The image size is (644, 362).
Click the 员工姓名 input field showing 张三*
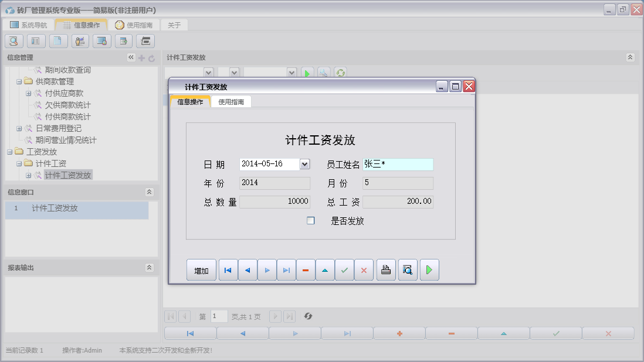click(x=399, y=164)
